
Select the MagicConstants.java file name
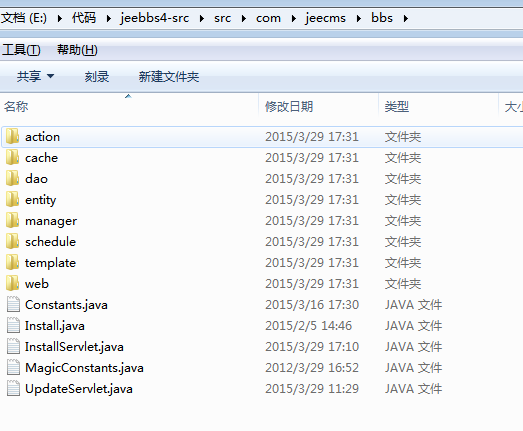[x=84, y=368]
